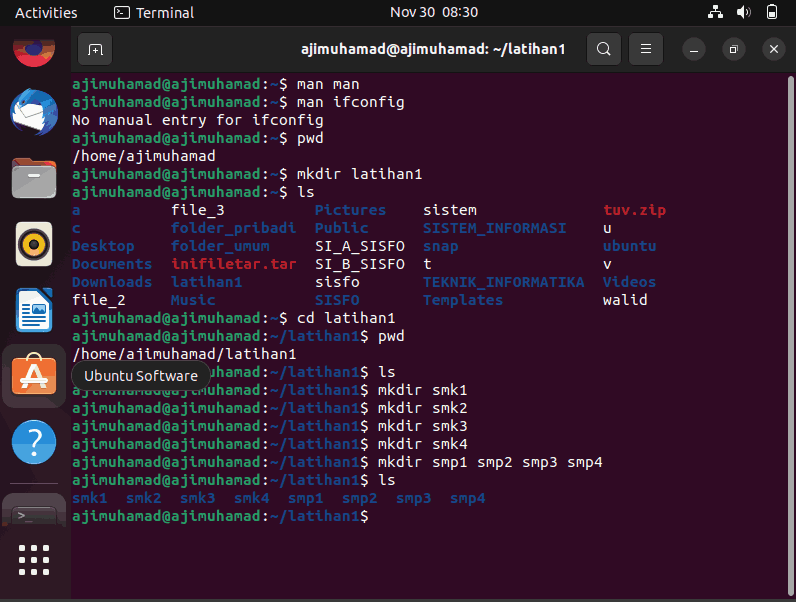Open the Files manager in the dock
Image resolution: width=796 pixels, height=602 pixels.
(x=34, y=178)
